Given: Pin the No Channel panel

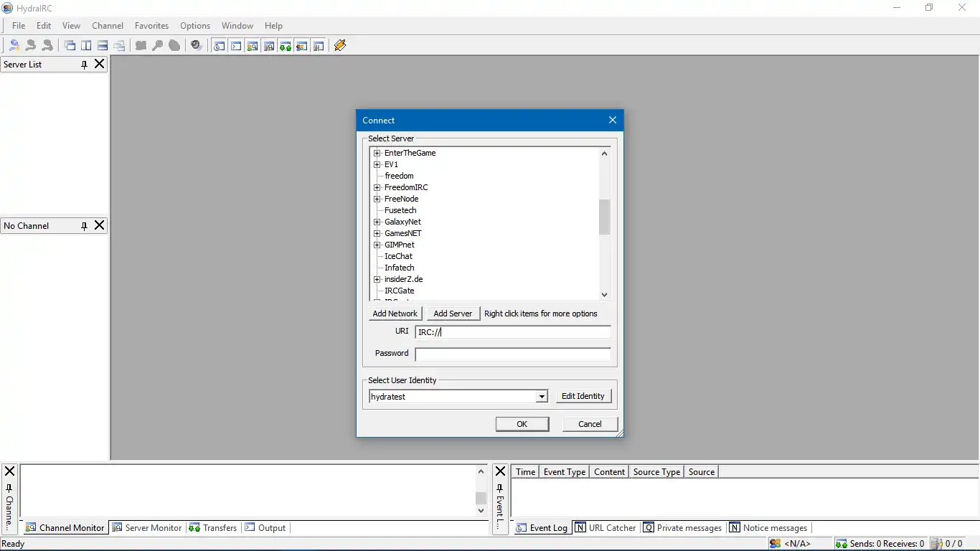Looking at the screenshot, I should (84, 226).
